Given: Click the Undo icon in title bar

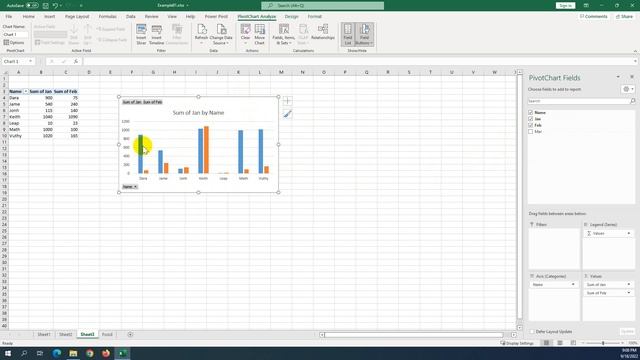Looking at the screenshot, I should click(55, 6).
